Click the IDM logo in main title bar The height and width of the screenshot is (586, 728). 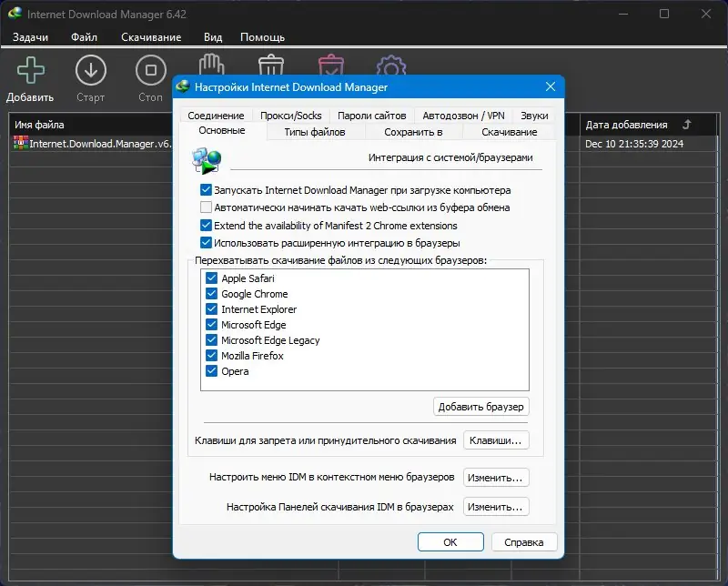click(15, 14)
